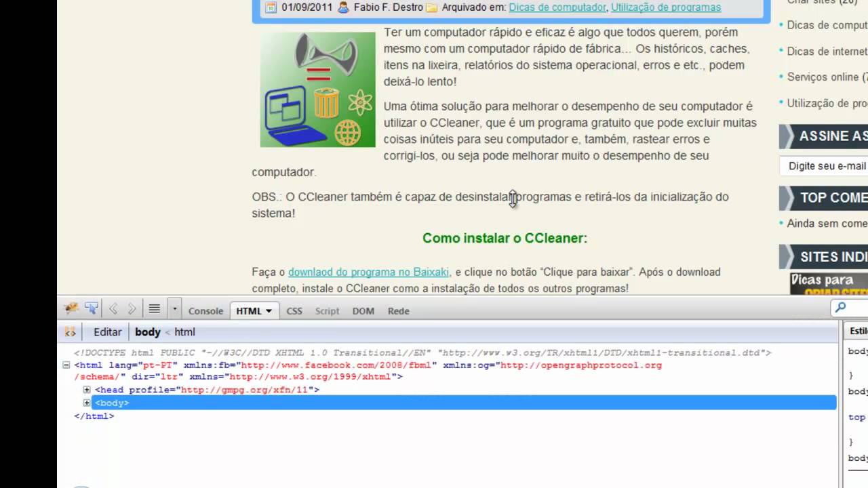Expand the head node

pyautogui.click(x=87, y=390)
